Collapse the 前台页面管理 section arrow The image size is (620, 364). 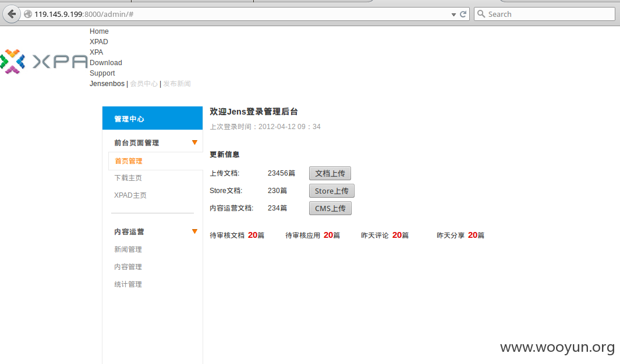pos(194,142)
